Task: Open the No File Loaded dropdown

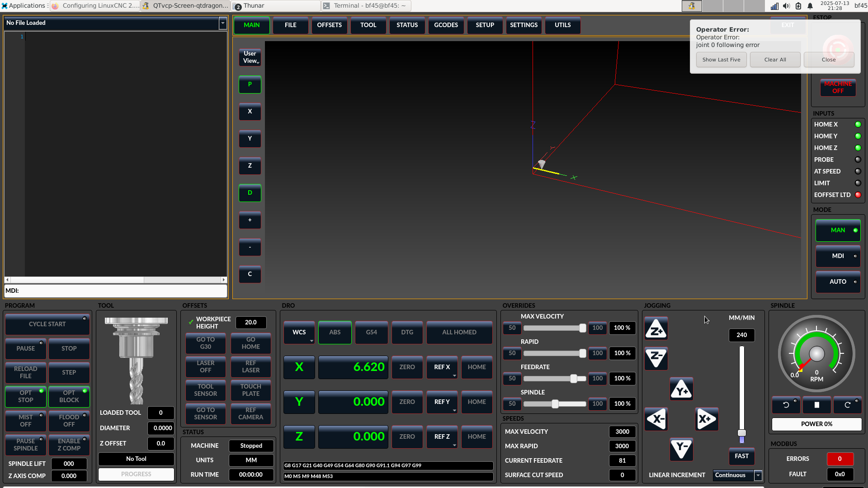Action: click(x=222, y=23)
